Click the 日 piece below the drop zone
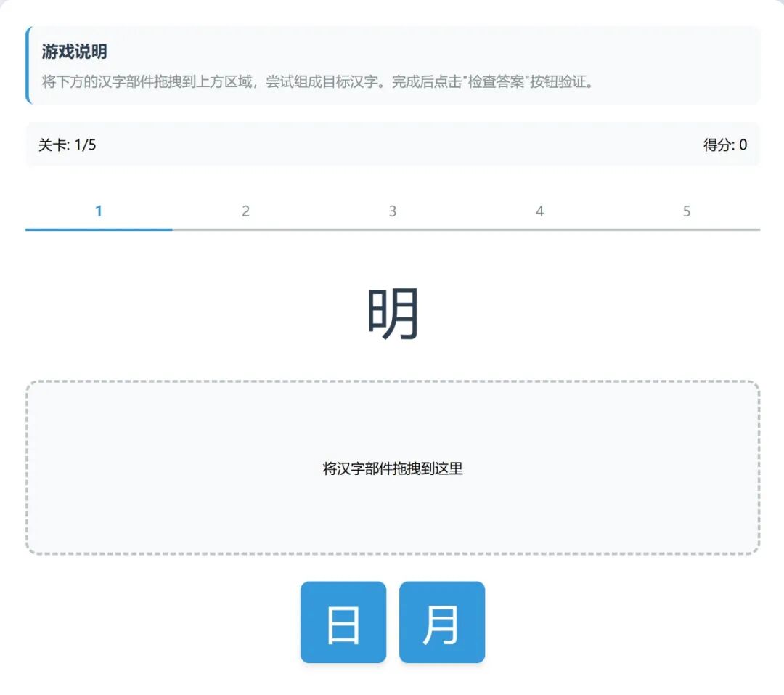784x695 pixels. pos(343,622)
